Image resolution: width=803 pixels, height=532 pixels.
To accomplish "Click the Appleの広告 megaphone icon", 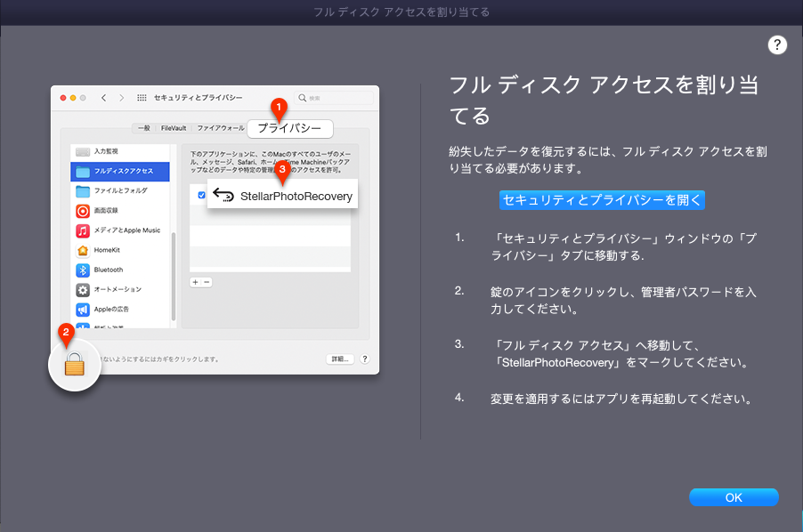I will pos(83,310).
